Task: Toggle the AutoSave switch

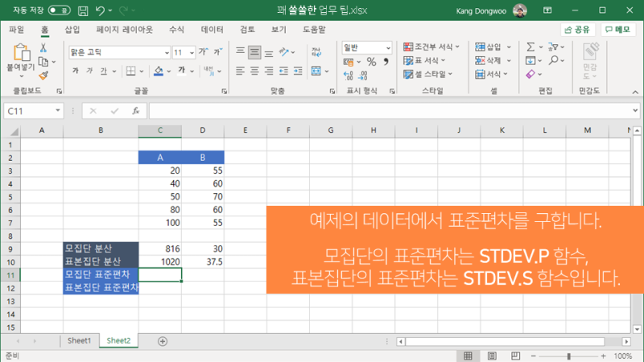Action: (59, 10)
